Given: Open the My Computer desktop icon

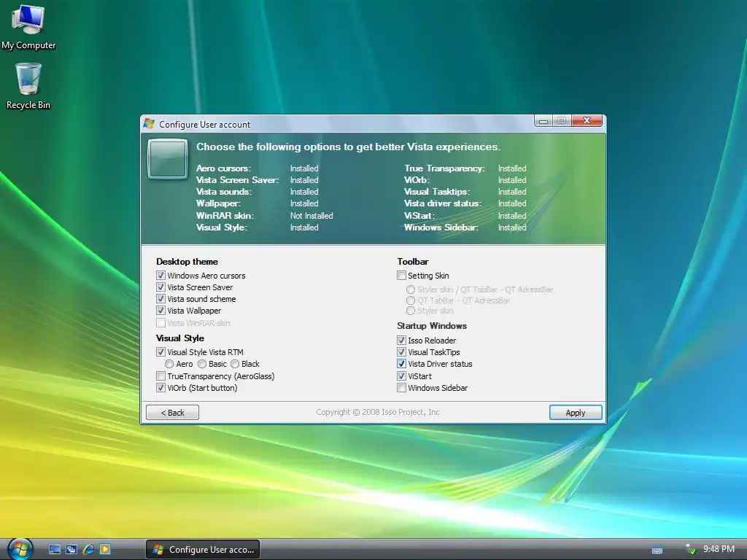Looking at the screenshot, I should point(28,26).
